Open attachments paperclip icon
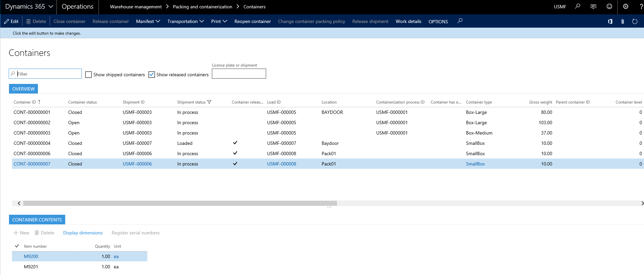This screenshot has height=275, width=644. [x=622, y=21]
